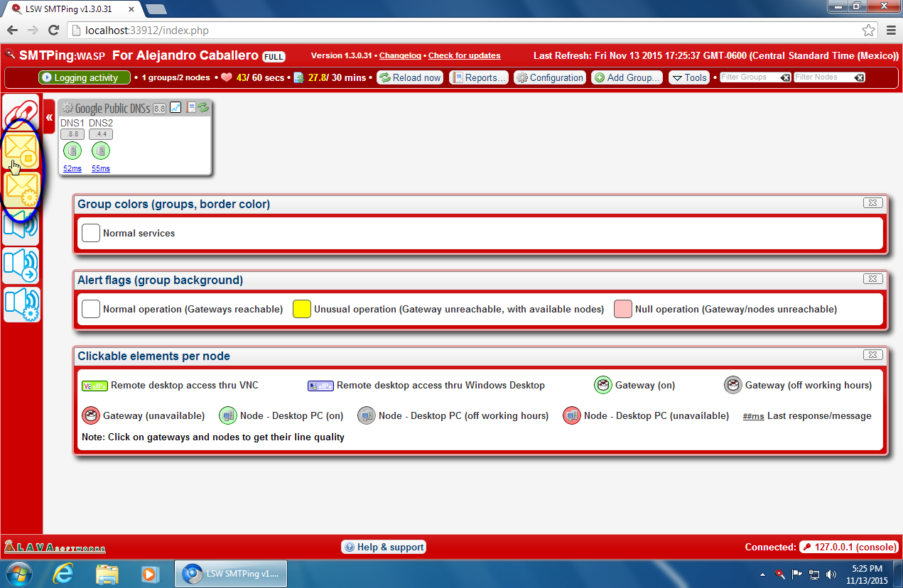This screenshot has width=903, height=588.
Task: Open the envelope with gear mail settings icon
Action: (21, 189)
